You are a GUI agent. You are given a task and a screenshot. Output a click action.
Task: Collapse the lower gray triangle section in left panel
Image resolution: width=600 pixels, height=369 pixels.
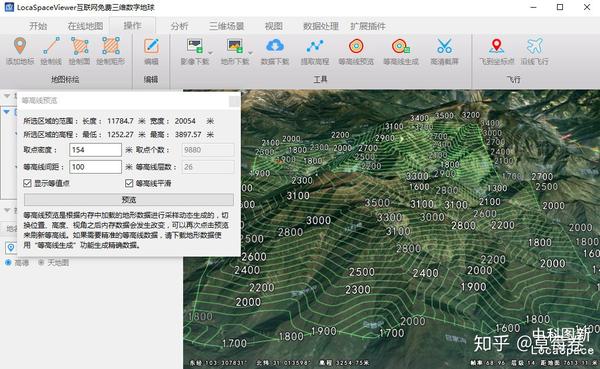point(7,210)
